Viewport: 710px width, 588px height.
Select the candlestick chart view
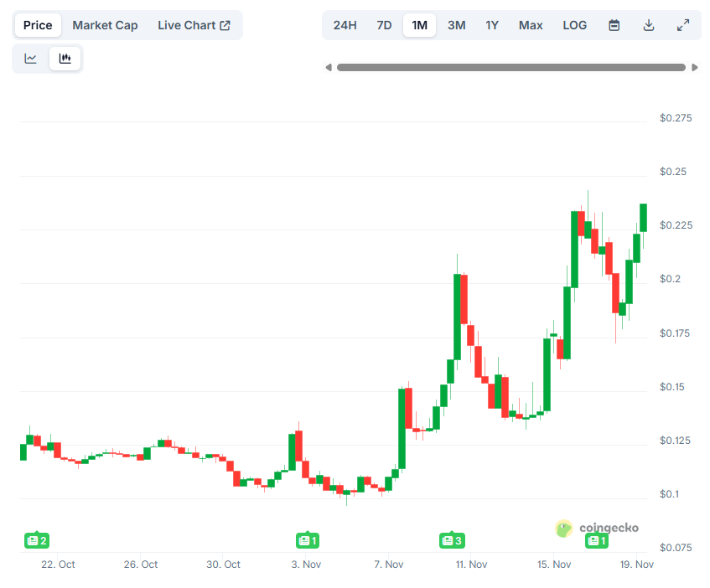pyautogui.click(x=65, y=58)
